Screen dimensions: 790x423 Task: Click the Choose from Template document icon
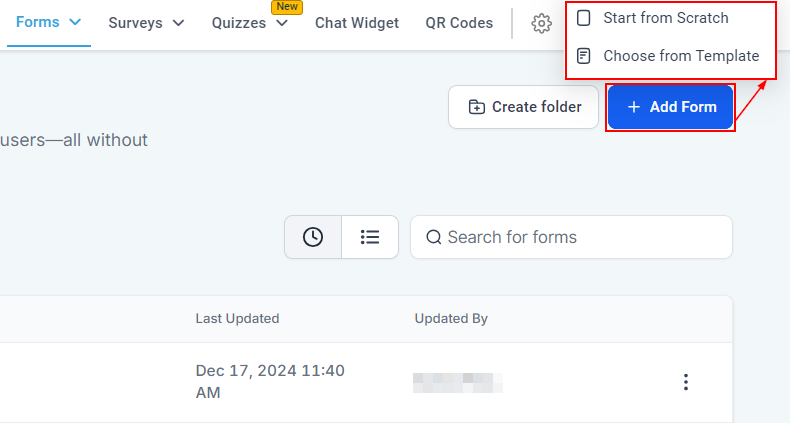coord(584,56)
